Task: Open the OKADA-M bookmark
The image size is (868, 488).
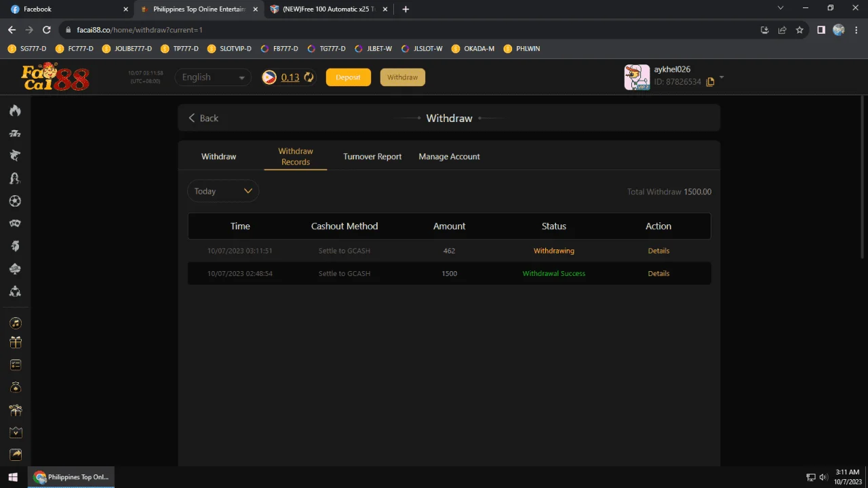Action: (x=473, y=49)
